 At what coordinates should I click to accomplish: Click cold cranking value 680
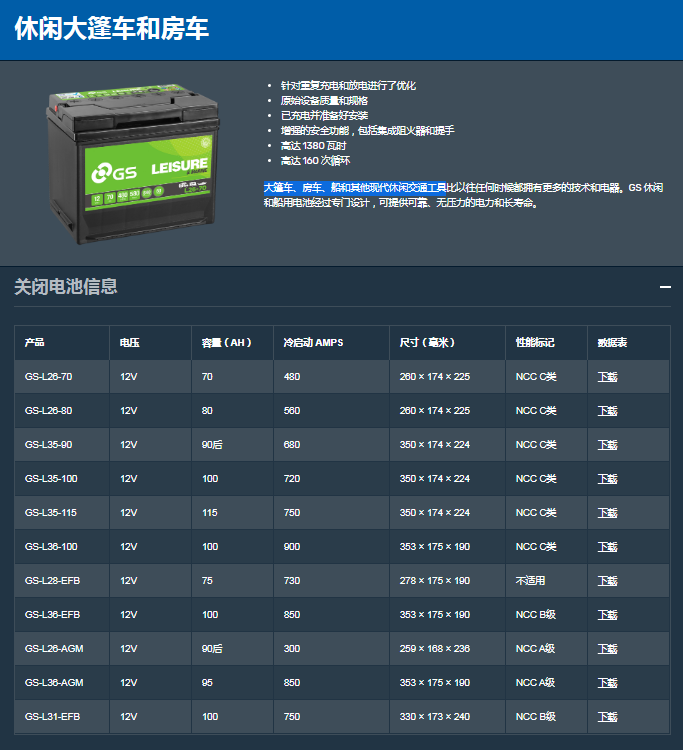click(x=292, y=445)
